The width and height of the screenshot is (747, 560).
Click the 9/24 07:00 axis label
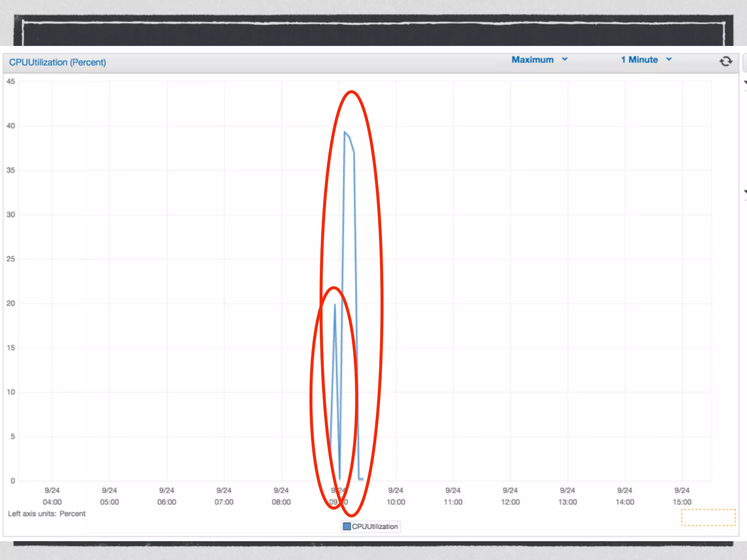click(x=224, y=496)
